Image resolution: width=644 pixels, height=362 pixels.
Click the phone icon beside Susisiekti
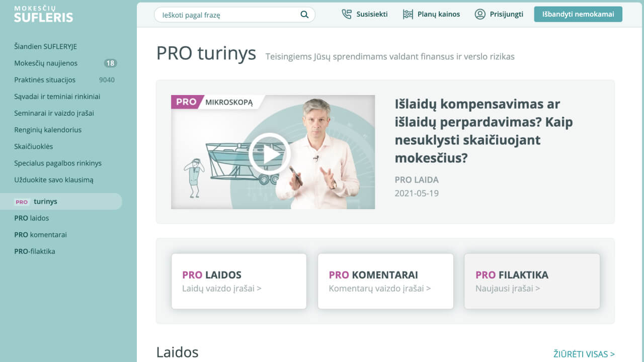click(347, 14)
